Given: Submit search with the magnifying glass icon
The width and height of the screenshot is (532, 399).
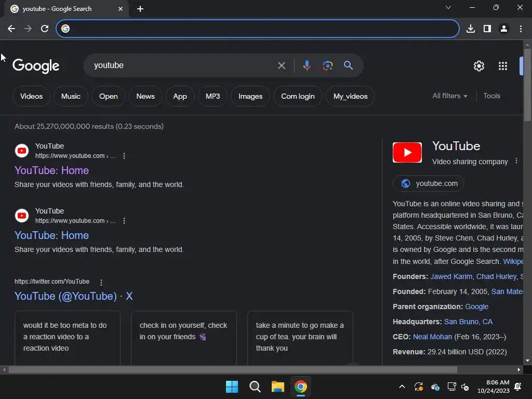Looking at the screenshot, I should [348, 65].
